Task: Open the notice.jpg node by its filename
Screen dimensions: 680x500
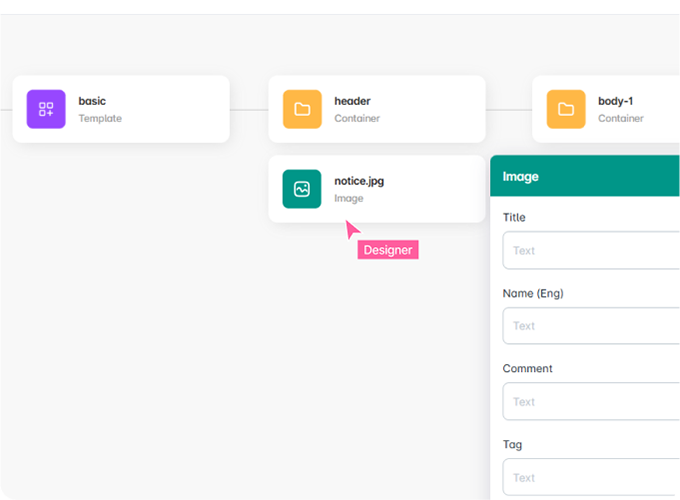Action: [x=359, y=181]
